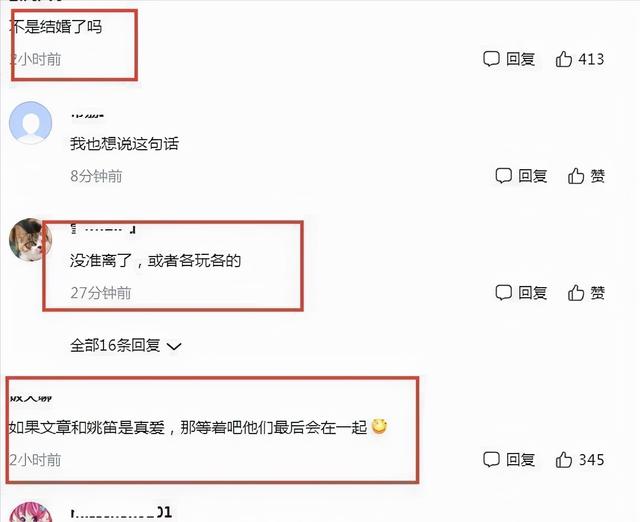This screenshot has height=522, width=640.
Task: Like the '我也想说这句话' comment
Action: [x=576, y=176]
